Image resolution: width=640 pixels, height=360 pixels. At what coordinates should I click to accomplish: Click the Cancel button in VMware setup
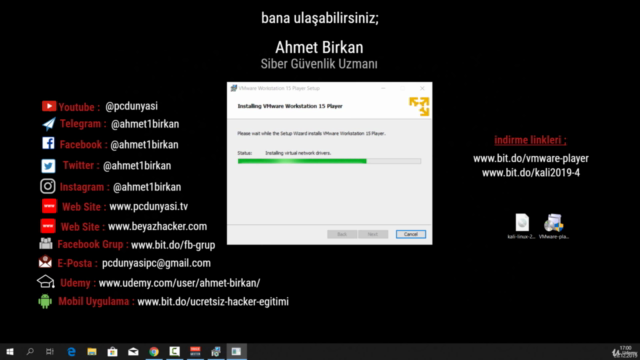(x=411, y=234)
